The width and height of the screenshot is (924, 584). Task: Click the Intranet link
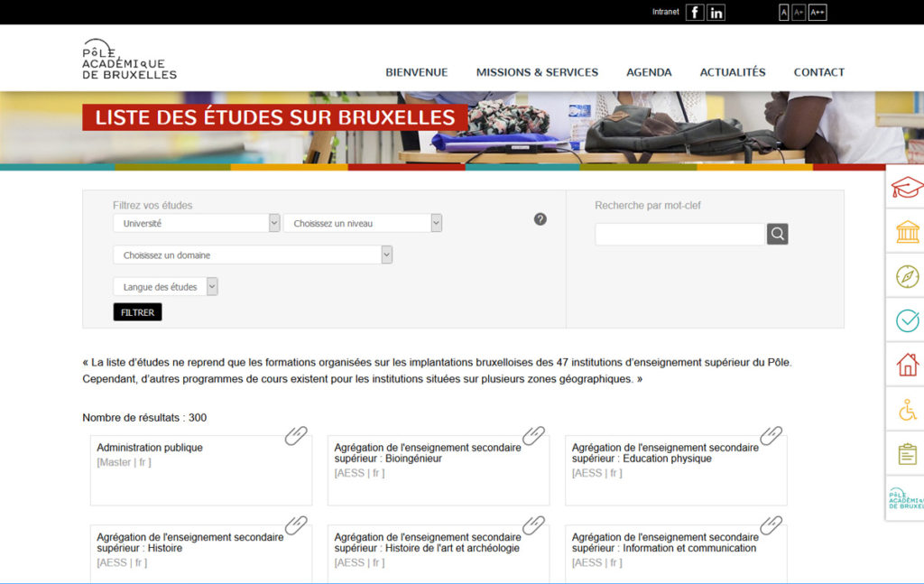[665, 12]
